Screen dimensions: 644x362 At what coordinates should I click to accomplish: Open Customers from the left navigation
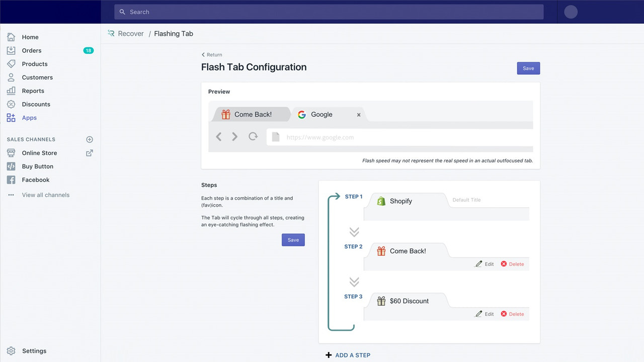(x=37, y=77)
